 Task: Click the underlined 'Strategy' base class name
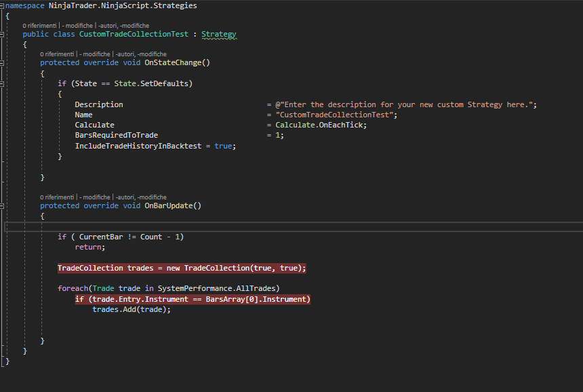[218, 34]
